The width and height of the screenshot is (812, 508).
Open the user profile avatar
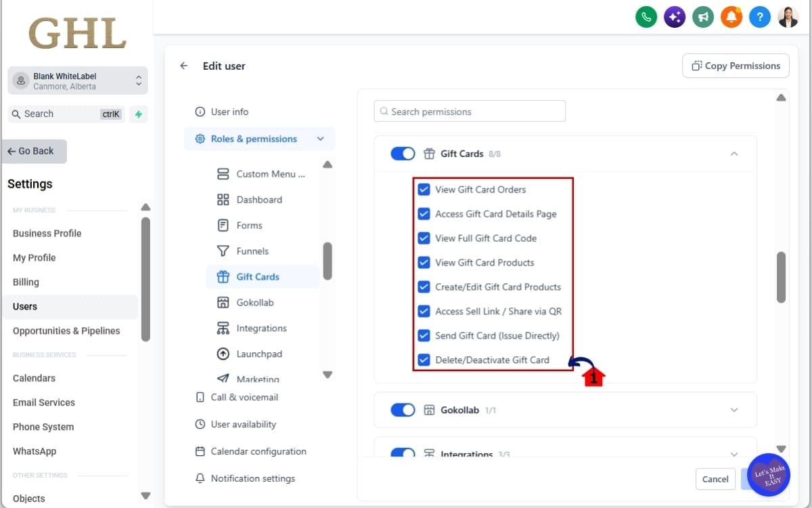pos(788,17)
